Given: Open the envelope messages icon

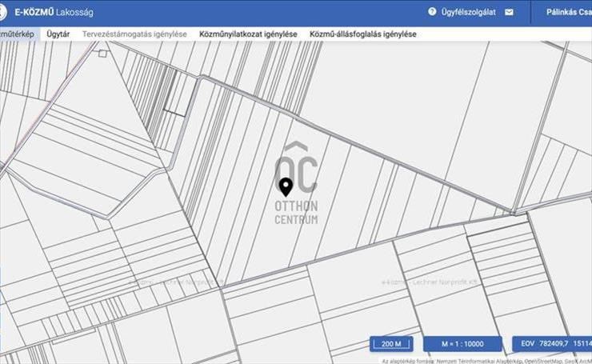Looking at the screenshot, I should tap(510, 13).
